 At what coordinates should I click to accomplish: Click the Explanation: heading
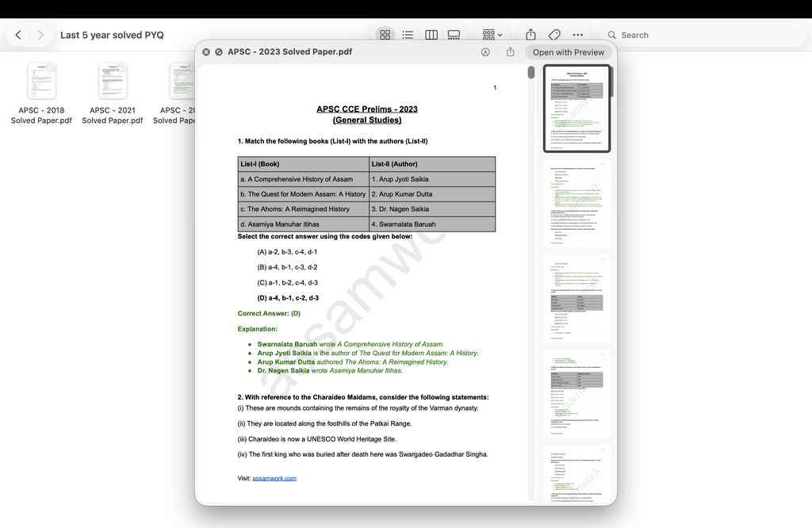[x=258, y=329]
